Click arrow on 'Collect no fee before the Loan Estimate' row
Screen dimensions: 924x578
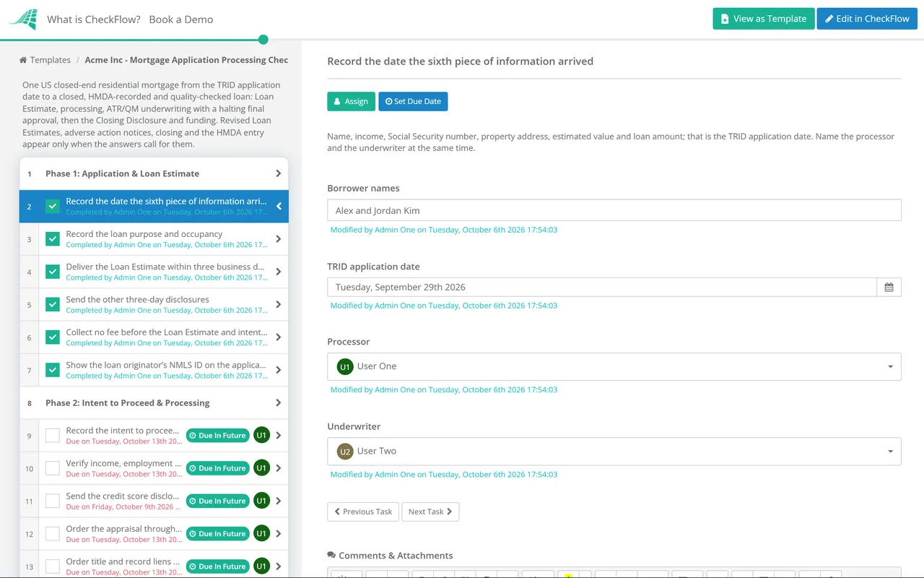coord(279,337)
